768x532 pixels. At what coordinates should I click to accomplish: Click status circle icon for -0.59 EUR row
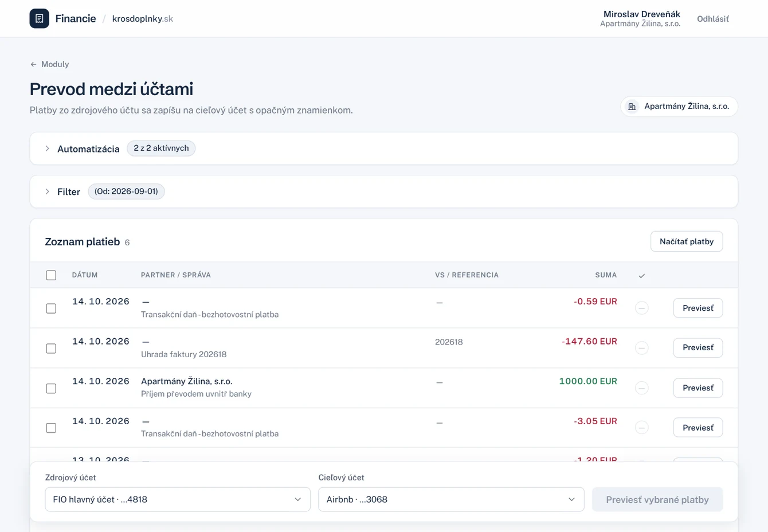tap(641, 308)
